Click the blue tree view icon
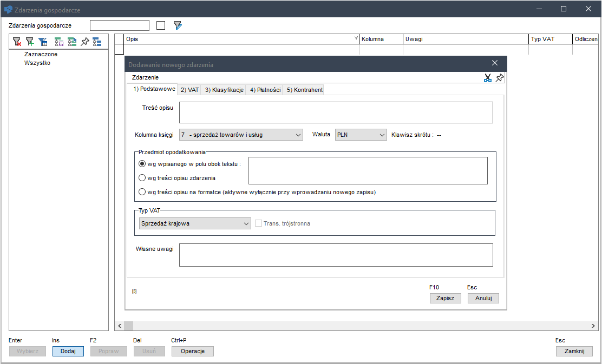 coord(97,42)
